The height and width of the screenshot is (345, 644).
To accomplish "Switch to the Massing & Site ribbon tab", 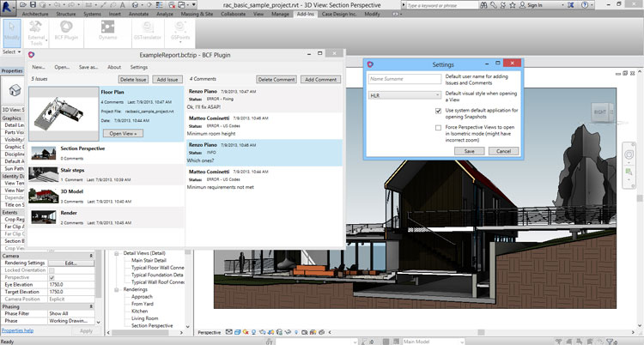I will pyautogui.click(x=197, y=14).
